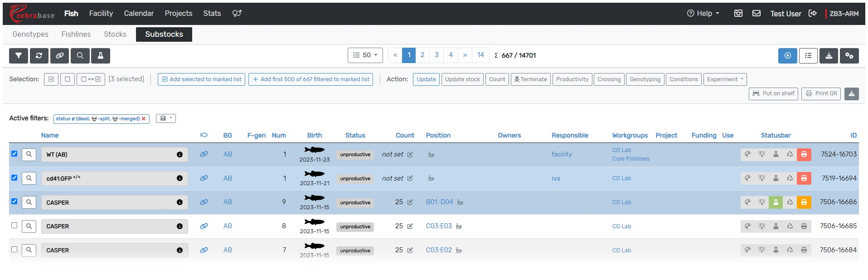Click the refresh icon in the toolbar

point(39,56)
